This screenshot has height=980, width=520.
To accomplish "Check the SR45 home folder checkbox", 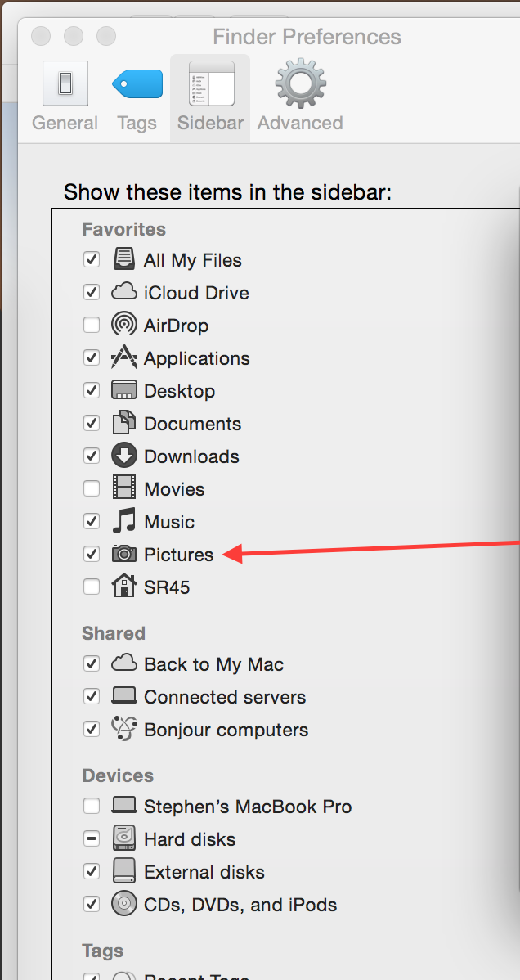I will pos(92,587).
